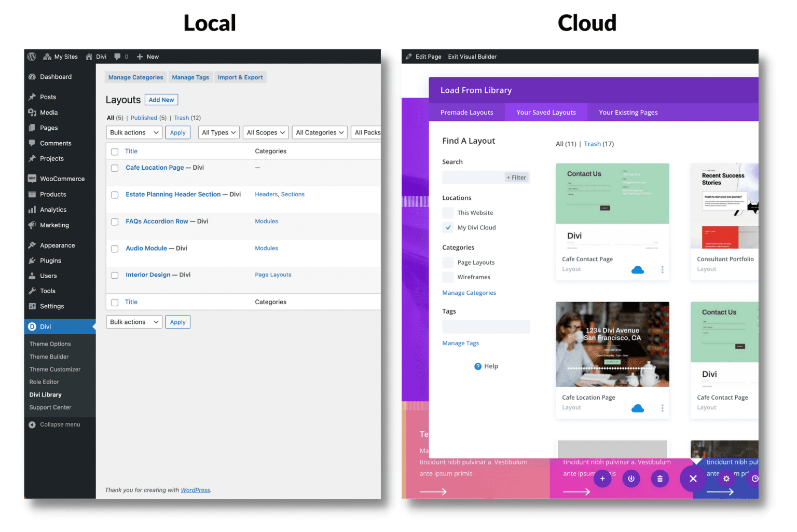
Task: Uncheck the My Divi Cloud checkbox
Action: [x=448, y=227]
